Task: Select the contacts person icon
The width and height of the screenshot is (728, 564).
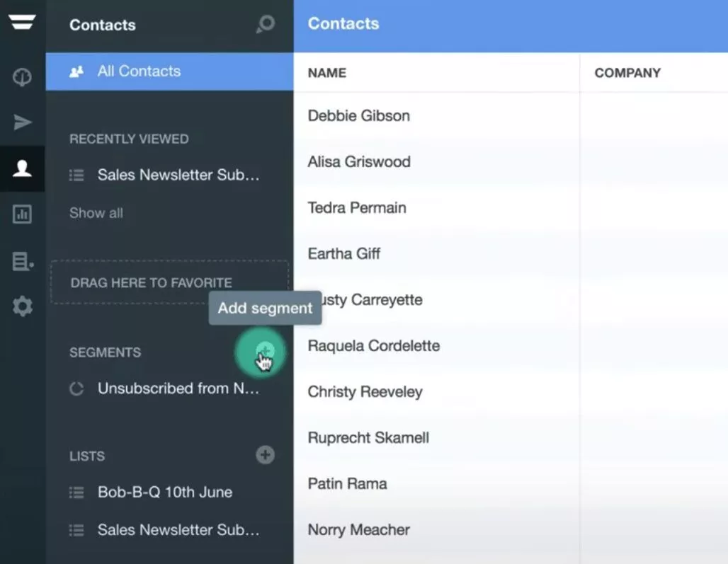Action: (22, 168)
